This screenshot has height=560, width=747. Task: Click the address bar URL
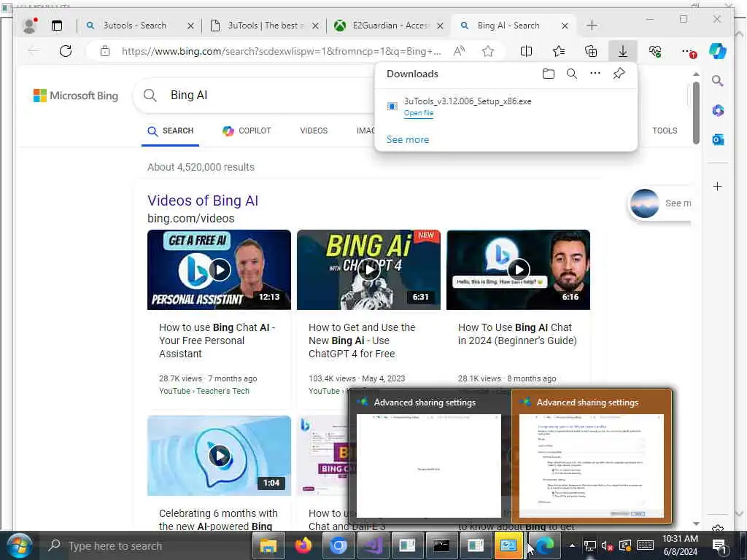[x=281, y=52]
